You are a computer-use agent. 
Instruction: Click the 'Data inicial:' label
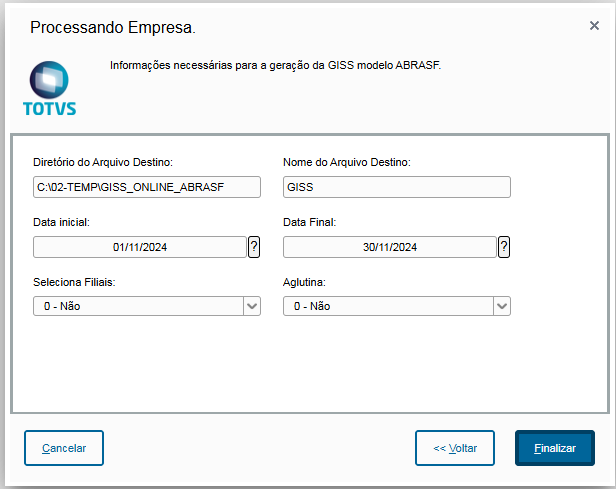click(x=61, y=222)
